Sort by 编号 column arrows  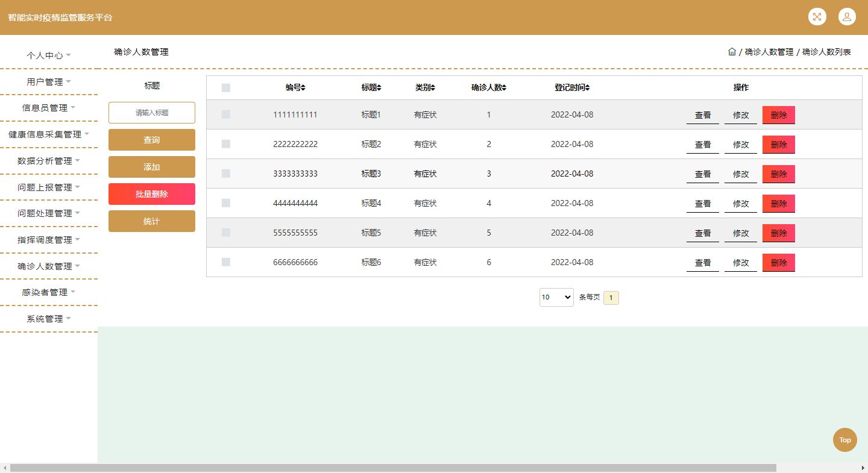tap(303, 88)
